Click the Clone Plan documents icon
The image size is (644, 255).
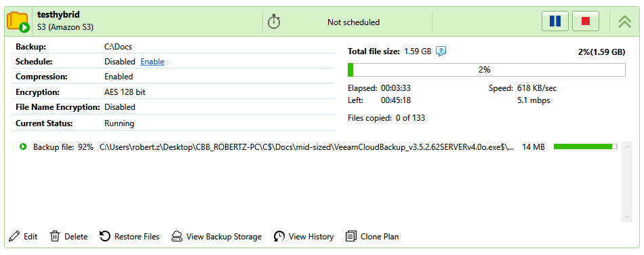[351, 236]
